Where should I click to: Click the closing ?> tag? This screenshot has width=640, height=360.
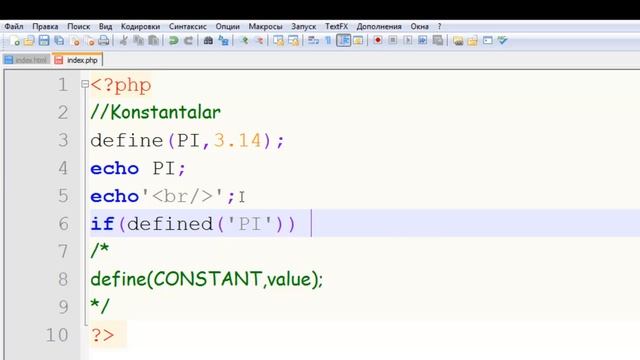(x=102, y=335)
